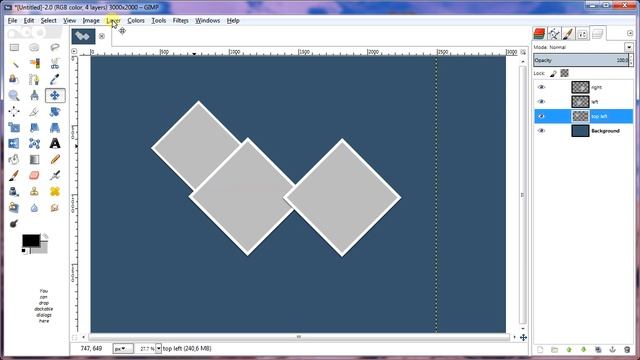Hide the 'left' layer with its eye icon
This screenshot has height=360, width=640.
541,102
